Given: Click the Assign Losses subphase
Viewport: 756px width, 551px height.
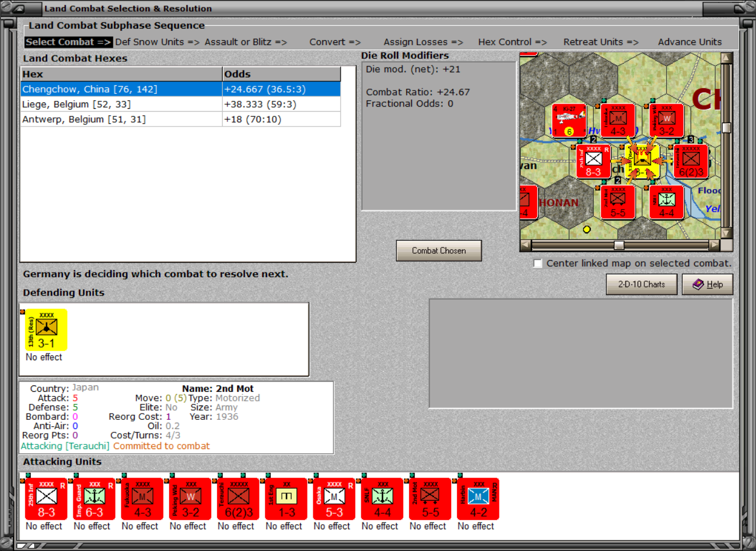Looking at the screenshot, I should 423,42.
